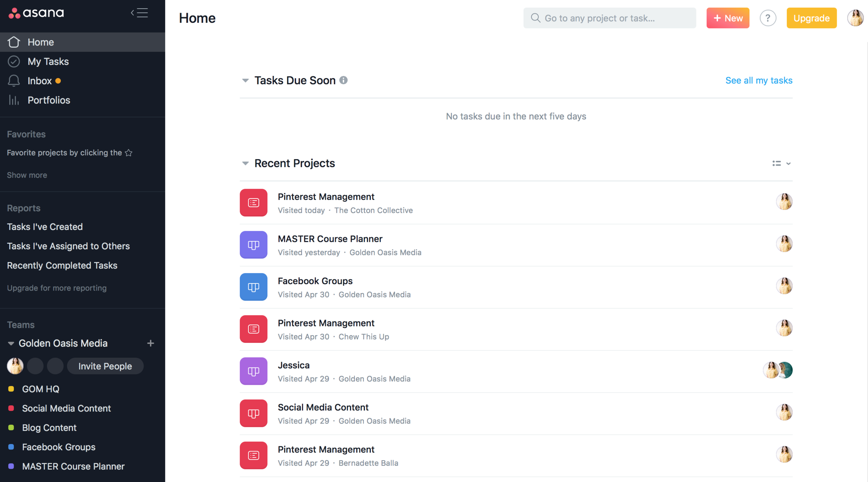Click the Bernadette Balla Pinterest Management icon
Screen dimensions: 868x482
(253, 455)
